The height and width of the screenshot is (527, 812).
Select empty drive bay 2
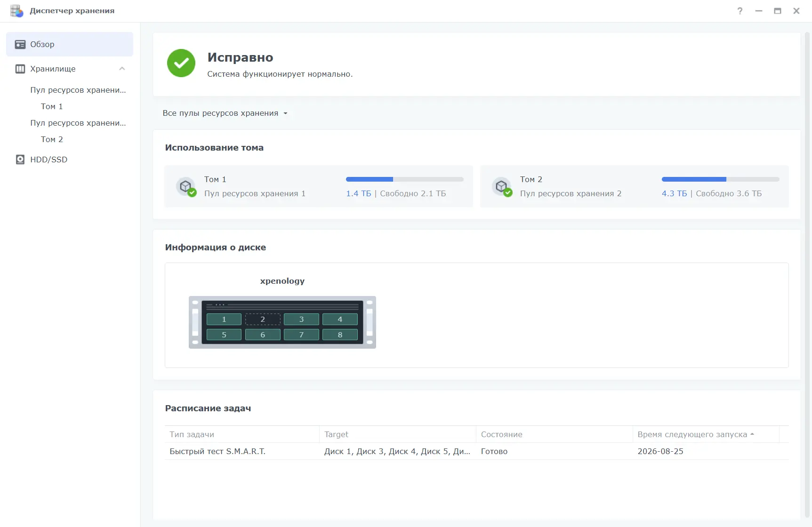[x=263, y=319]
